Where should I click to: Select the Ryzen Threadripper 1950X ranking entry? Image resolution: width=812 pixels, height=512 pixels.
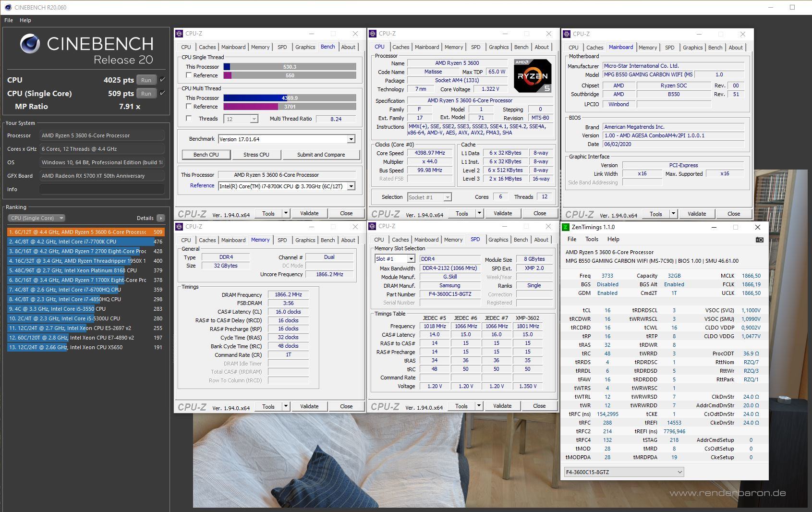click(85, 261)
